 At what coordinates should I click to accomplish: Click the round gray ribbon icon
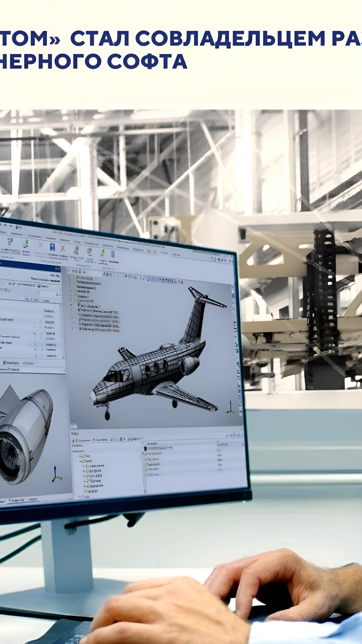[40, 245]
